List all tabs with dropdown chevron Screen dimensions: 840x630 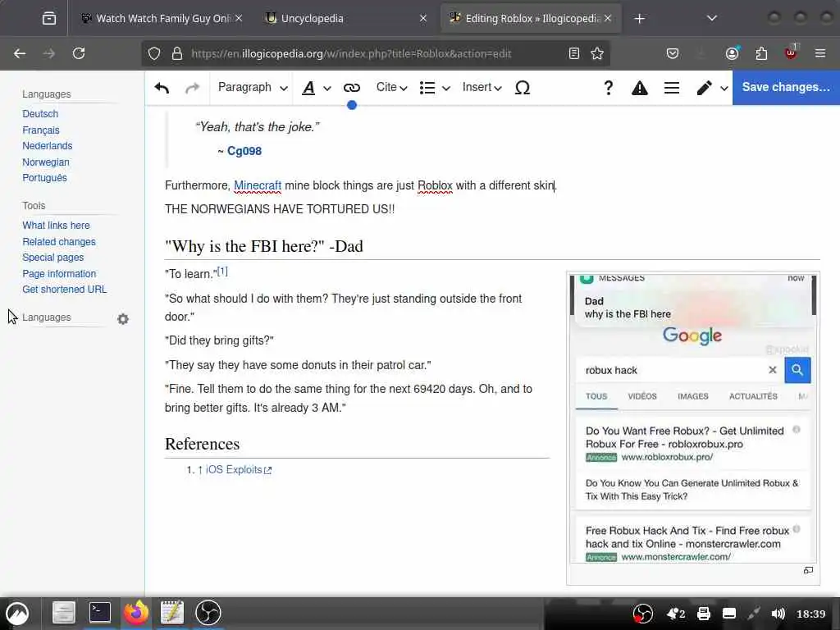[x=712, y=19]
